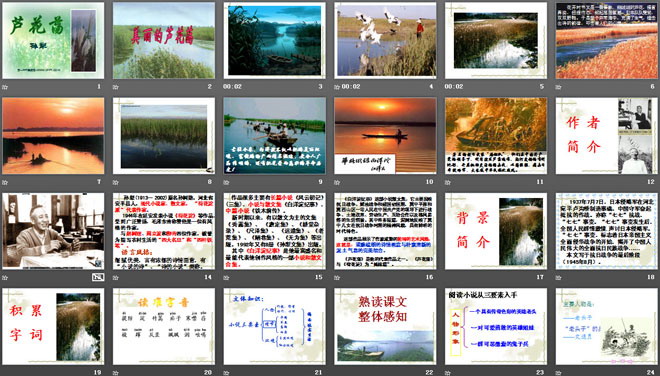Click the animation star icon under slide 6
The height and width of the screenshot is (376, 660).
(558, 87)
